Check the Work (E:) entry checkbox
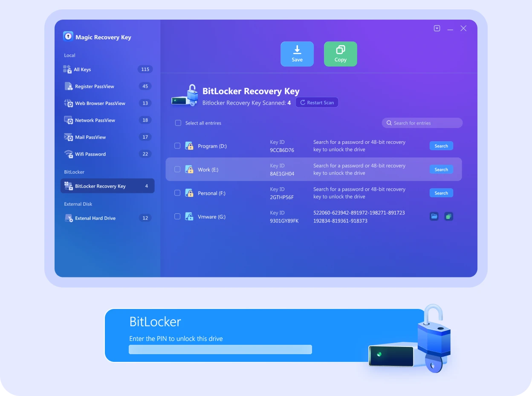 click(177, 169)
